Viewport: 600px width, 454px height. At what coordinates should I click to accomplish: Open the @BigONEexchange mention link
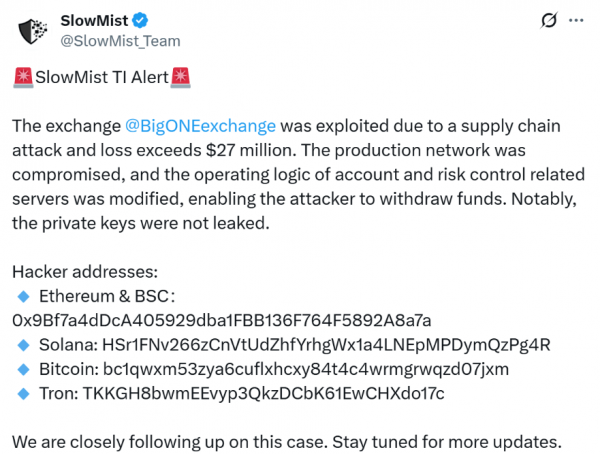click(200, 126)
